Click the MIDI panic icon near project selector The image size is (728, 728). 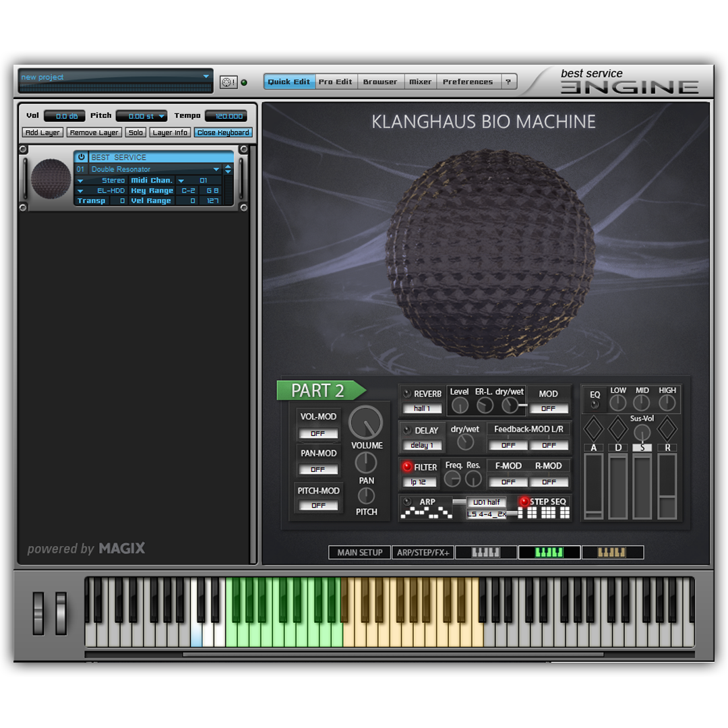[x=229, y=82]
